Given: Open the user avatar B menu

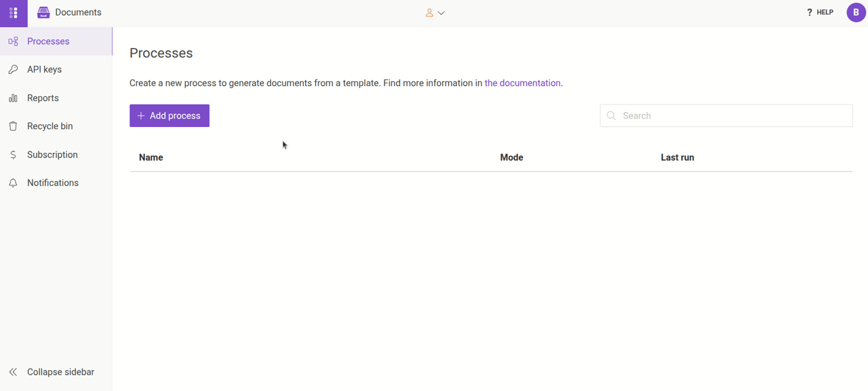Looking at the screenshot, I should point(856,12).
